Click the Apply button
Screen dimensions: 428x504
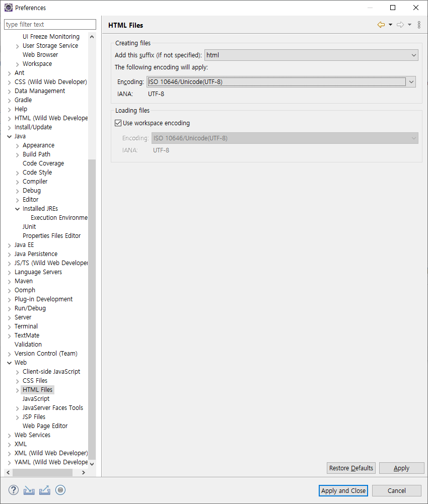pos(402,468)
